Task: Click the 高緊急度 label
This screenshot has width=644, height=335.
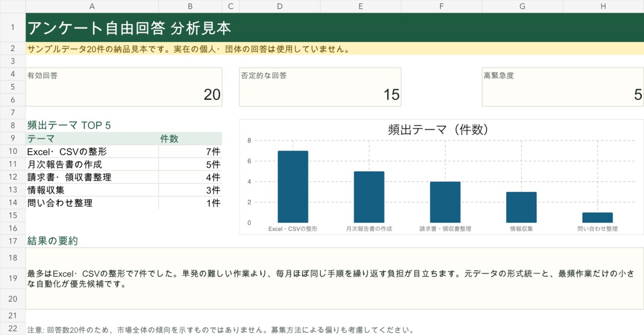Action: (499, 76)
